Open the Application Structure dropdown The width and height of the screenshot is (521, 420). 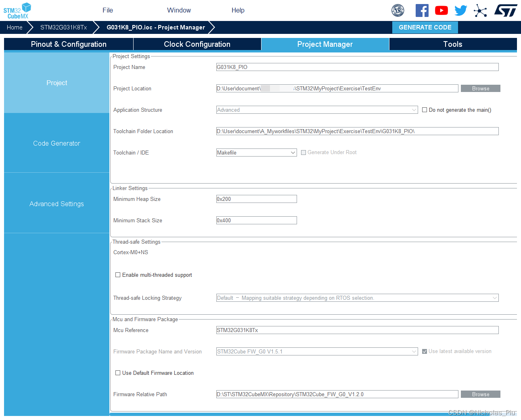coord(317,110)
